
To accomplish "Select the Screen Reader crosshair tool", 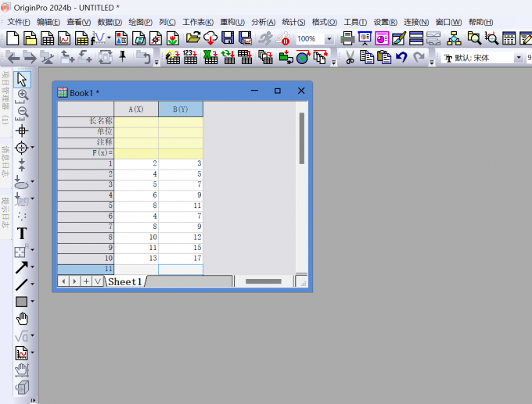I will pos(22,130).
